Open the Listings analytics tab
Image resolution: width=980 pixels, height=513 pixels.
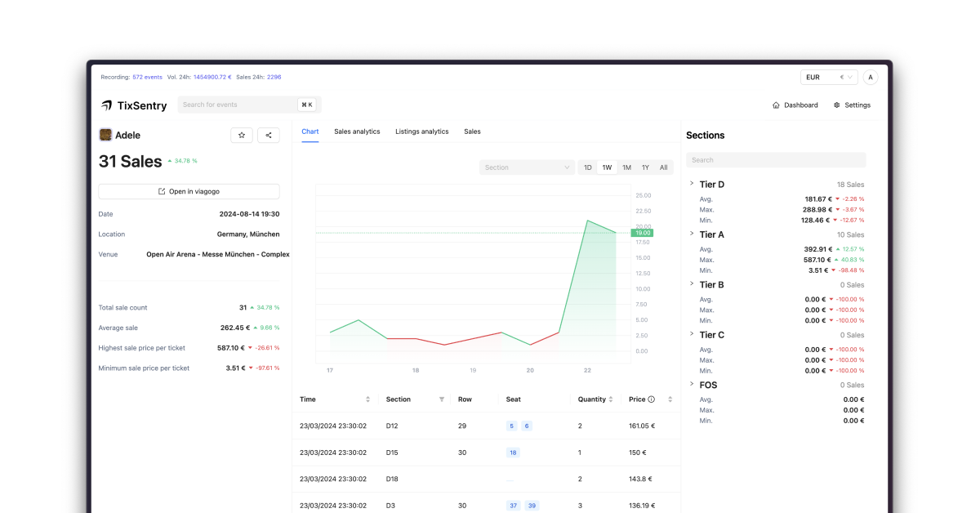421,132
